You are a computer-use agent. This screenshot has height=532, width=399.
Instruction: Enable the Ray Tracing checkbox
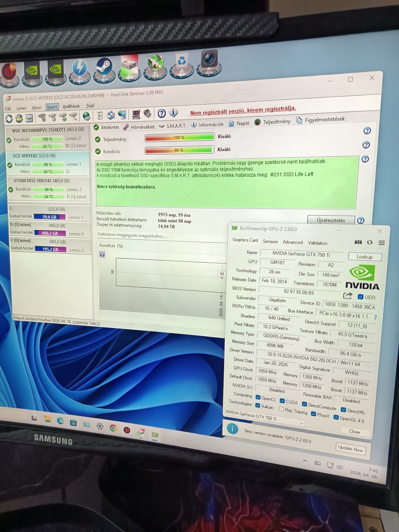tap(281, 409)
